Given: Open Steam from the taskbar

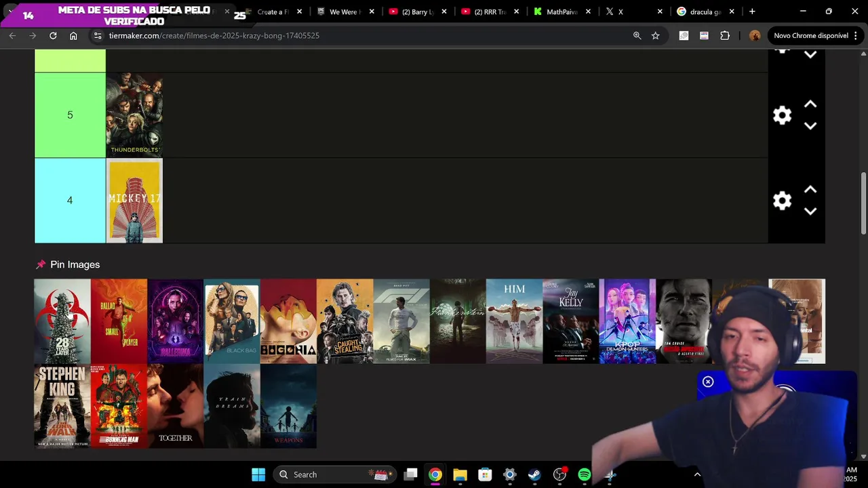Looking at the screenshot, I should coord(534,474).
